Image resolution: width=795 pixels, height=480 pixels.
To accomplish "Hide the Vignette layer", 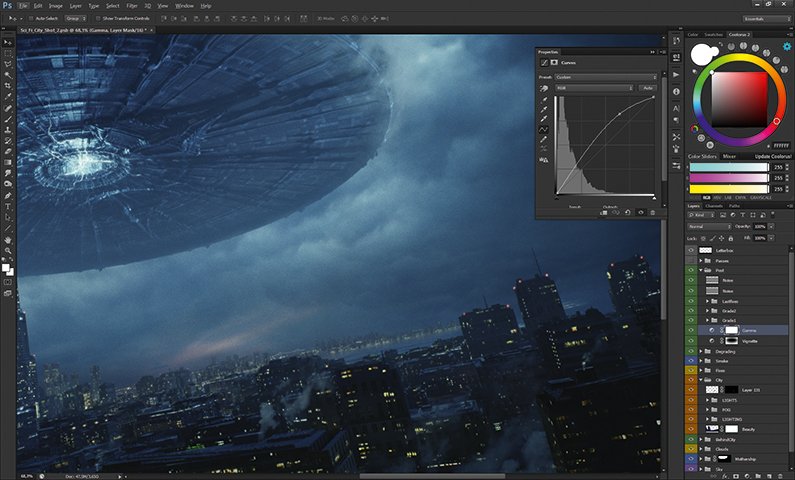I will click(691, 341).
